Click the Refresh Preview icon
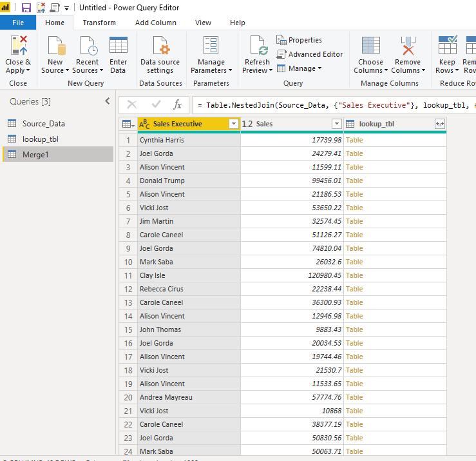 point(259,46)
